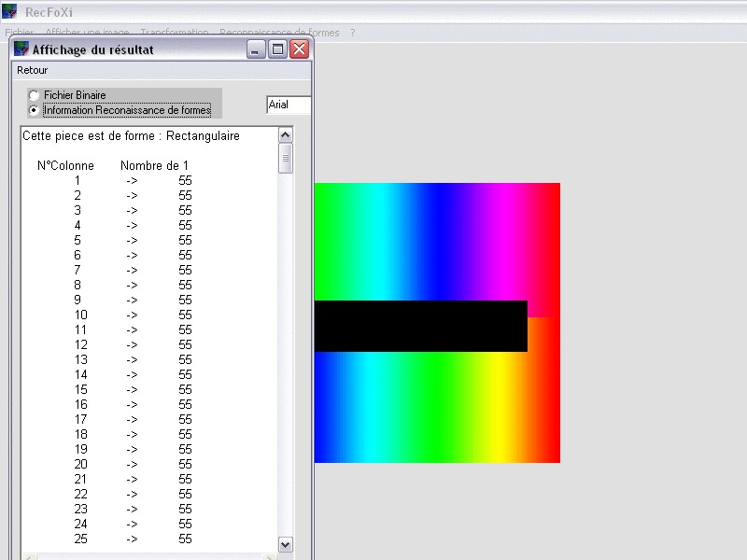Screen dimensions: 747x560
Task: Click the RecFoXi application icon in title bar
Action: 9,11
